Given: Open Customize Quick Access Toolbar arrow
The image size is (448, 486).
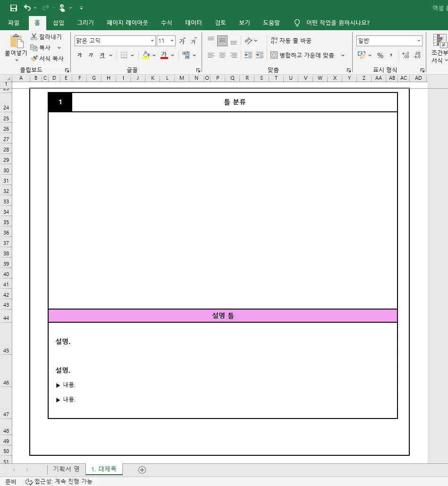Looking at the screenshot, I should 81,8.
